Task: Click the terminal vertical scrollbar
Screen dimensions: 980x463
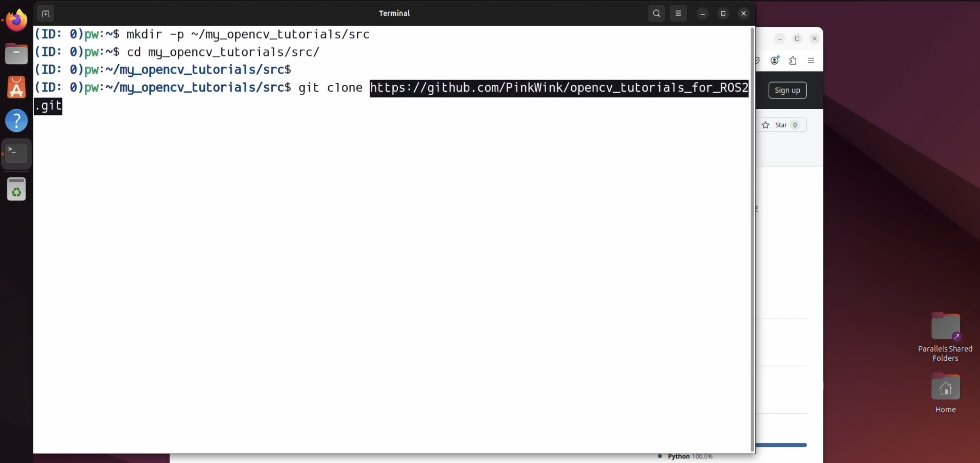Action: [x=752, y=238]
